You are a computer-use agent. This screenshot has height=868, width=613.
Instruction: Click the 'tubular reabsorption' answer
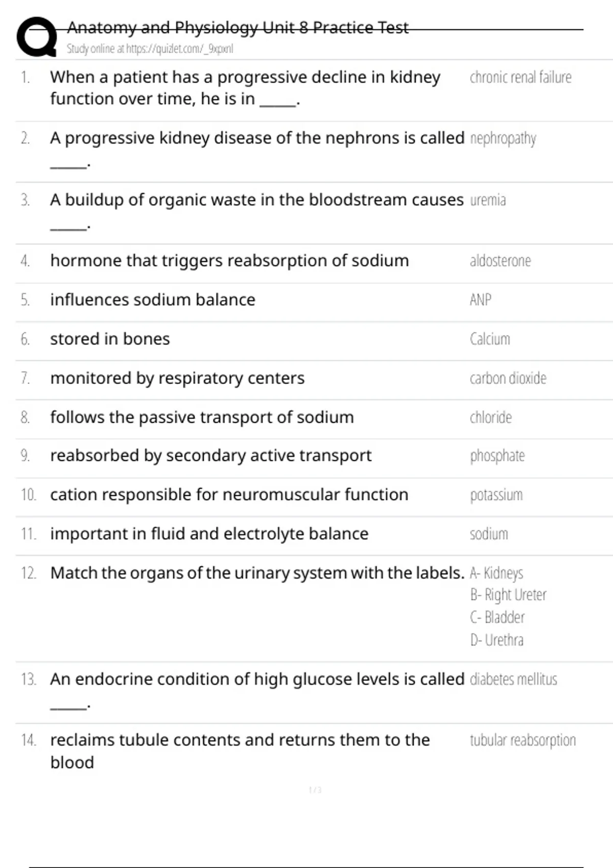(x=523, y=740)
